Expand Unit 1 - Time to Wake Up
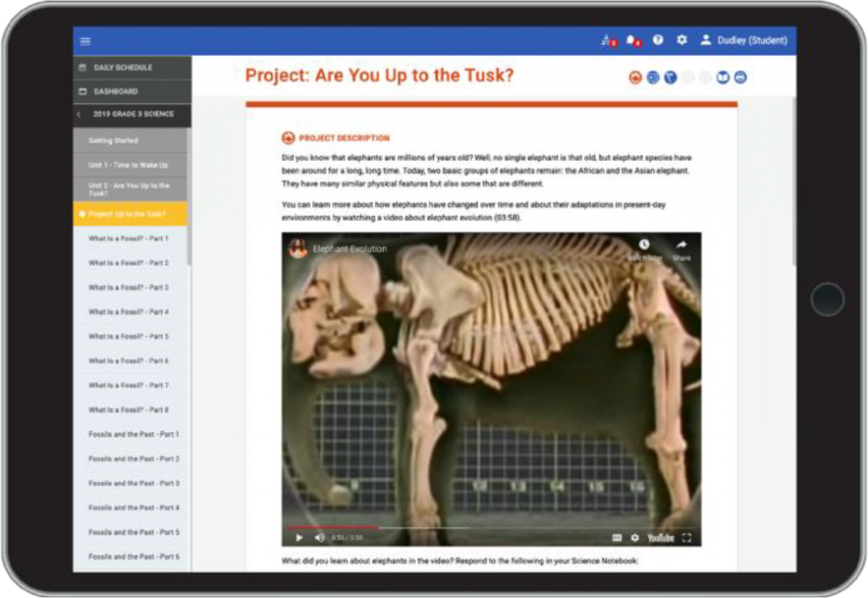868x598 pixels. pyautogui.click(x=129, y=165)
